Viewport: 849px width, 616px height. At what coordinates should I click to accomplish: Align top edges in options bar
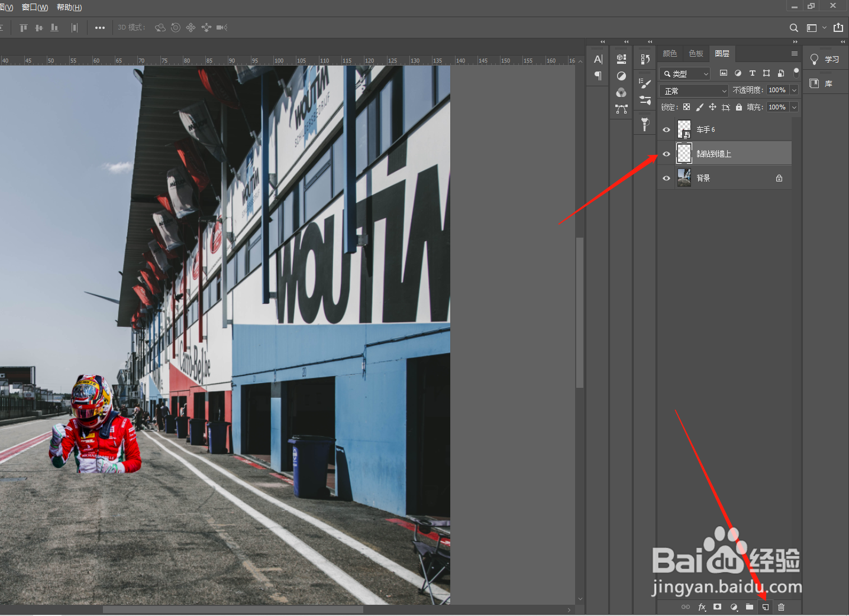tap(24, 28)
